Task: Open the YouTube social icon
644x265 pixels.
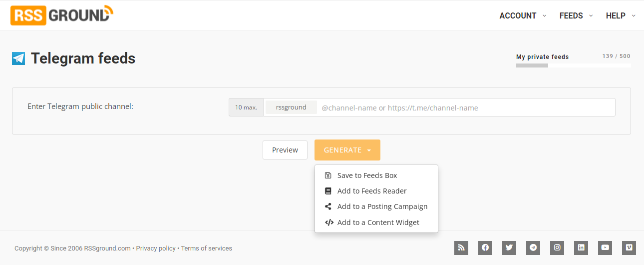Action: 605,247
